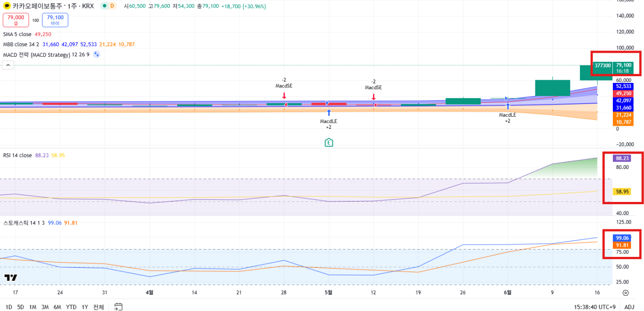Image resolution: width=644 pixels, height=311 pixels.
Task: Collapse the indicator legend chevron
Action: [x=8, y=65]
